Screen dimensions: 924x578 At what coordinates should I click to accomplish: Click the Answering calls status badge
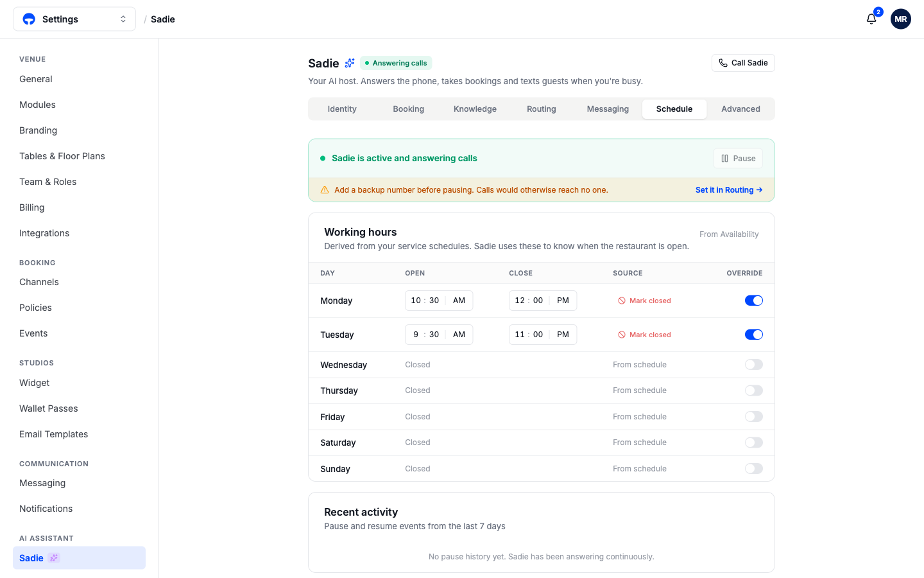coord(396,63)
